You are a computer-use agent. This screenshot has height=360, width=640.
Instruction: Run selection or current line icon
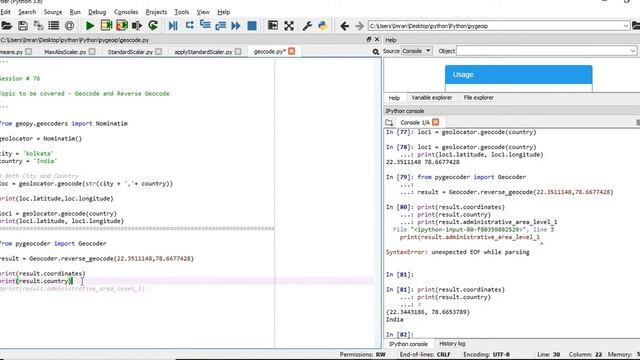tap(137, 26)
